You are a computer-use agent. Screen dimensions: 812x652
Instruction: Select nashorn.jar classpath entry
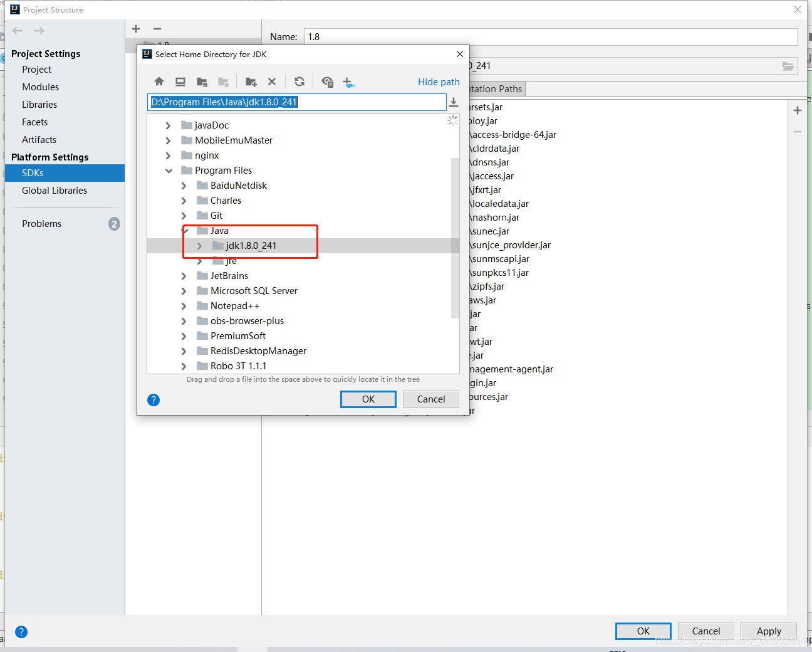[x=495, y=218]
